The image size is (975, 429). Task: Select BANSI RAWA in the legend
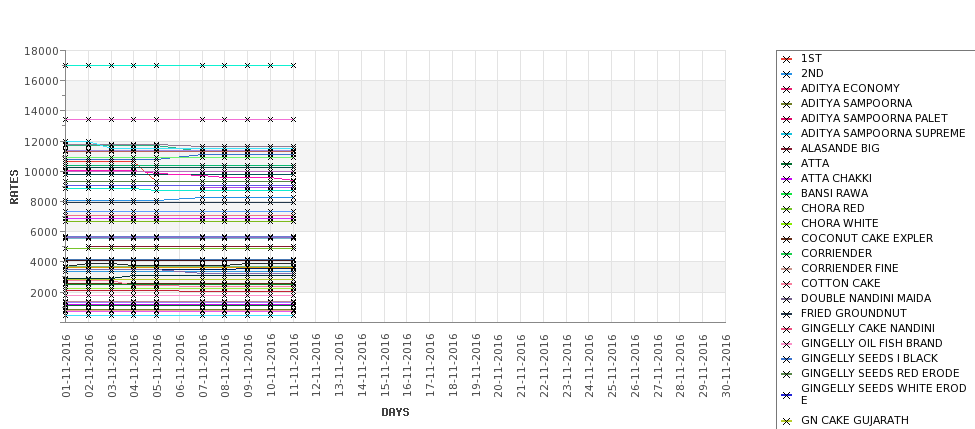(x=834, y=193)
